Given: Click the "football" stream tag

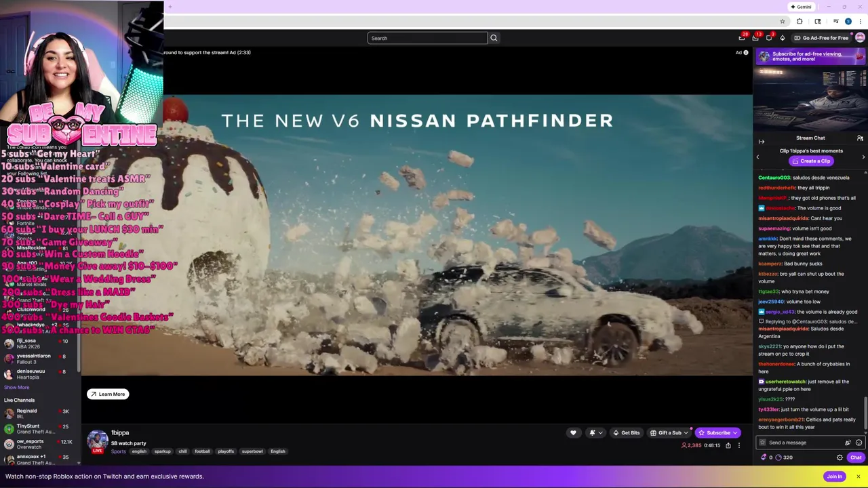Looking at the screenshot, I should [x=202, y=451].
